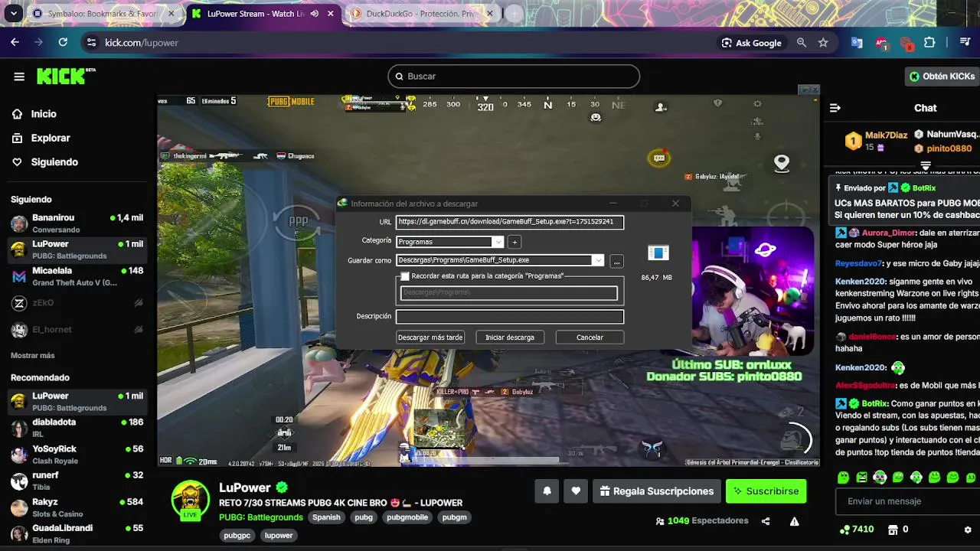Click Regala Suscripciones button
The width and height of the screenshot is (980, 551).
coord(656,491)
